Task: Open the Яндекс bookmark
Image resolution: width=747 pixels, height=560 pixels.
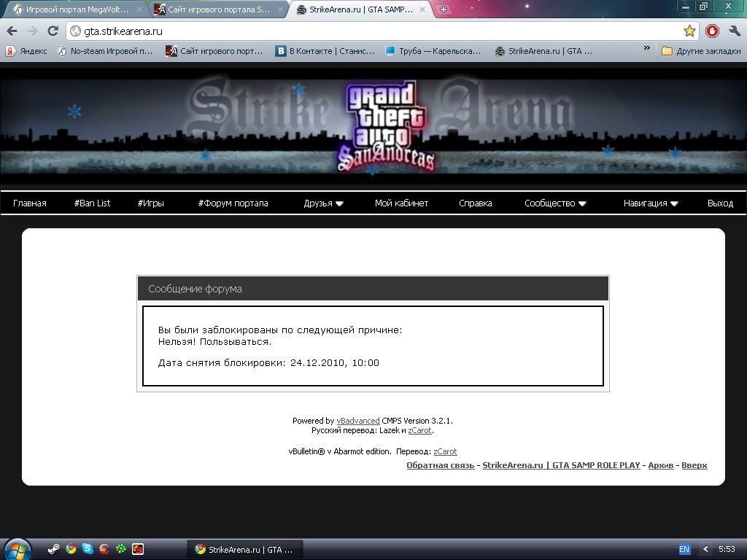Action: coord(27,51)
